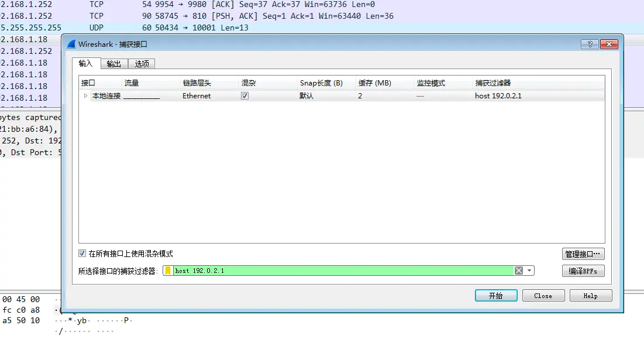Click the Help button

[590, 295]
